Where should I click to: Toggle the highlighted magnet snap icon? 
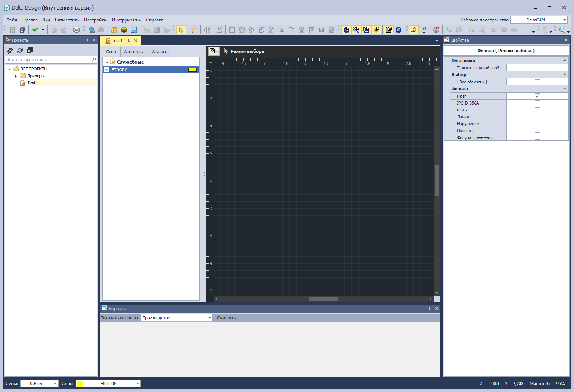pos(414,30)
